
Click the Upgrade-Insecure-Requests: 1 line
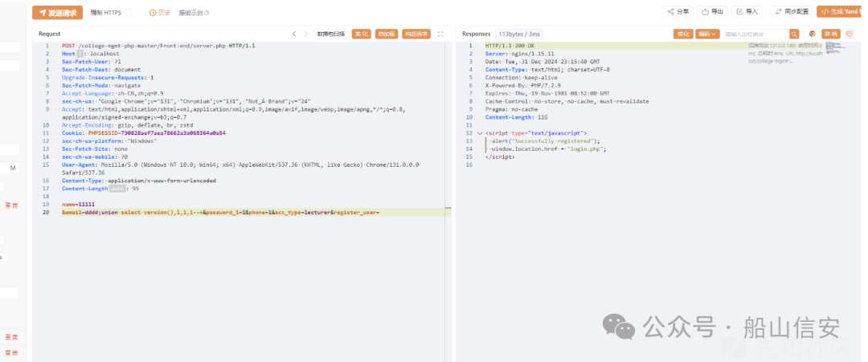pos(108,77)
